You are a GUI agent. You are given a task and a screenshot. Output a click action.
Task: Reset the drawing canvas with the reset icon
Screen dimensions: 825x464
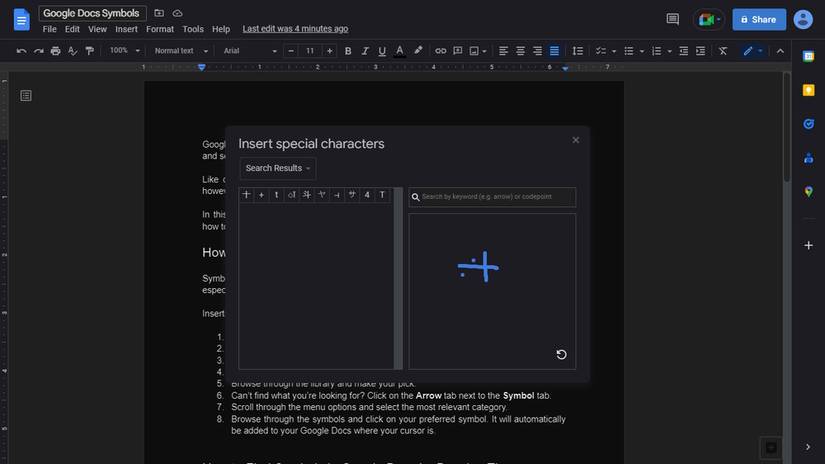561,354
